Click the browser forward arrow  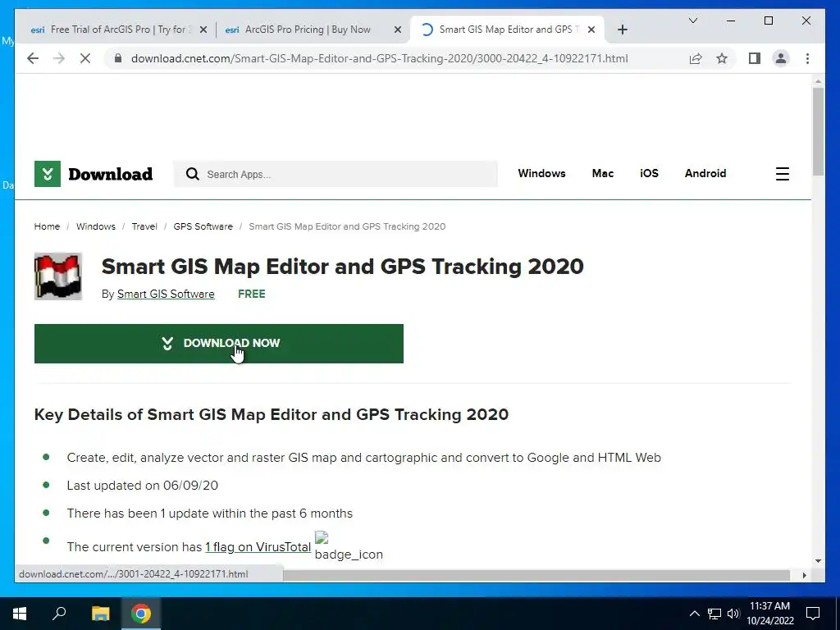coord(59,58)
